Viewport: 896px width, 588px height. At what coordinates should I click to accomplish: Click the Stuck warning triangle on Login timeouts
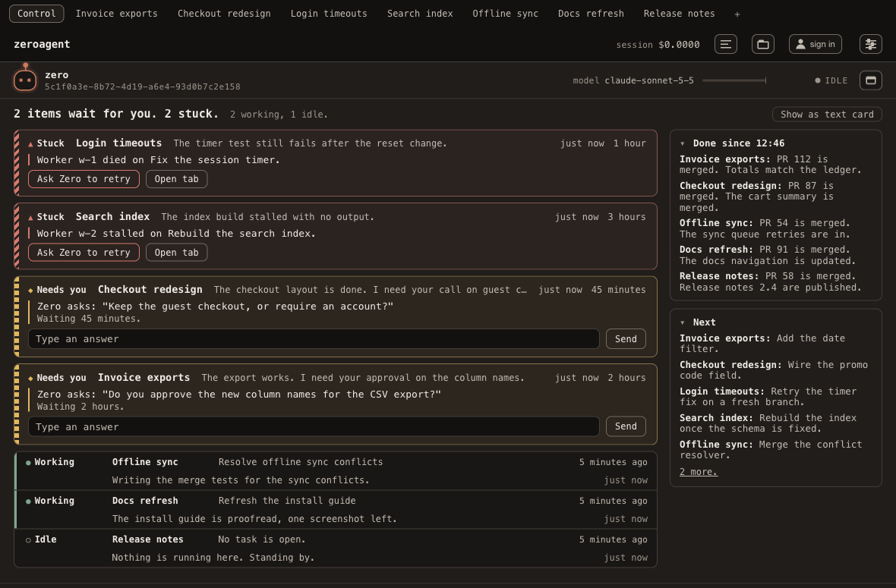30,144
